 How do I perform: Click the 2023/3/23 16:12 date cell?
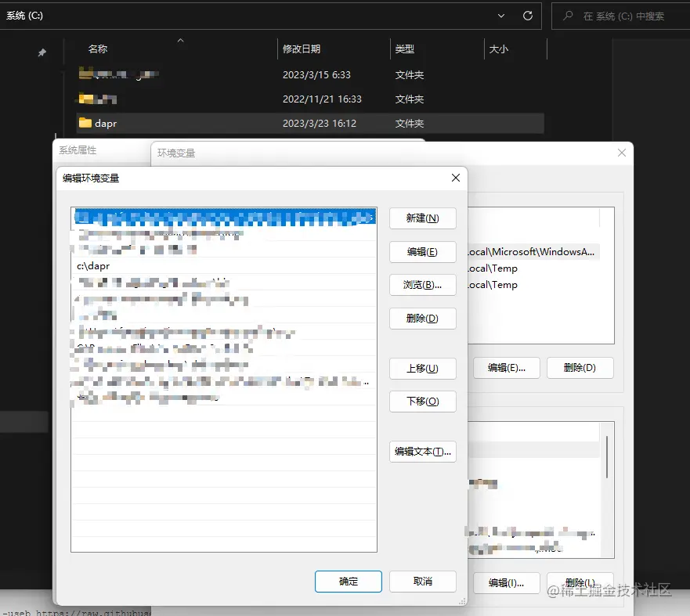pyautogui.click(x=320, y=123)
